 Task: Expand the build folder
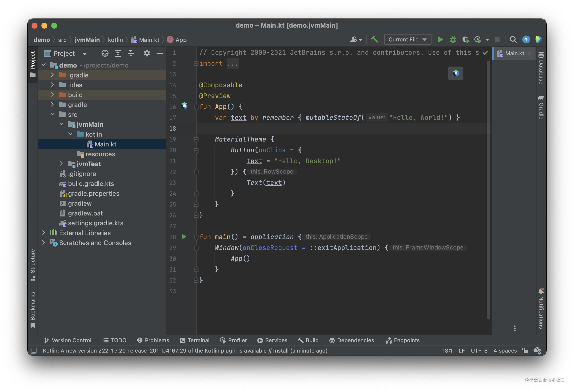tap(52, 95)
